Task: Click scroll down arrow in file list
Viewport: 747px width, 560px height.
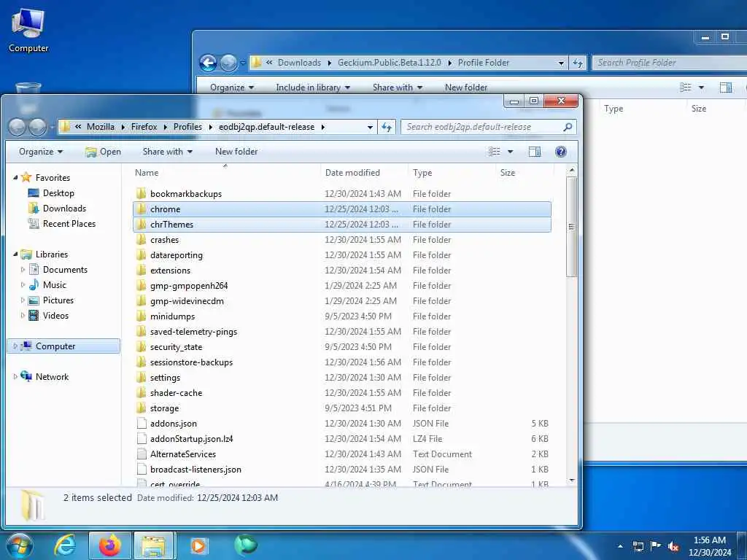Action: [x=571, y=481]
